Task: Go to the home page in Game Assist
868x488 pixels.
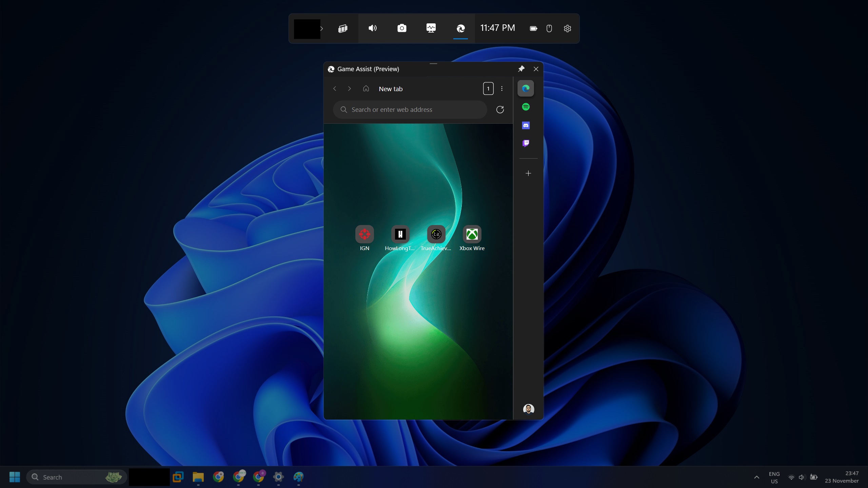Action: [x=366, y=88]
